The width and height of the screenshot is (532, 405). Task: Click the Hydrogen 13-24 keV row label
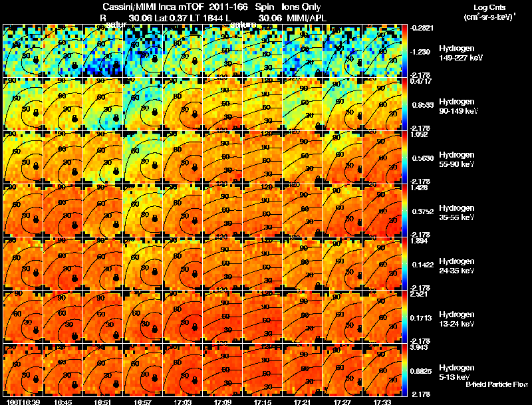coord(457,319)
